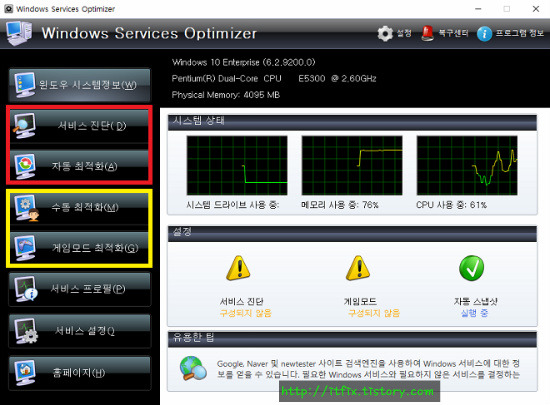This screenshot has height=405, width=550.
Task: Click the house monitor icon for 홈페이지
Action: click(25, 372)
